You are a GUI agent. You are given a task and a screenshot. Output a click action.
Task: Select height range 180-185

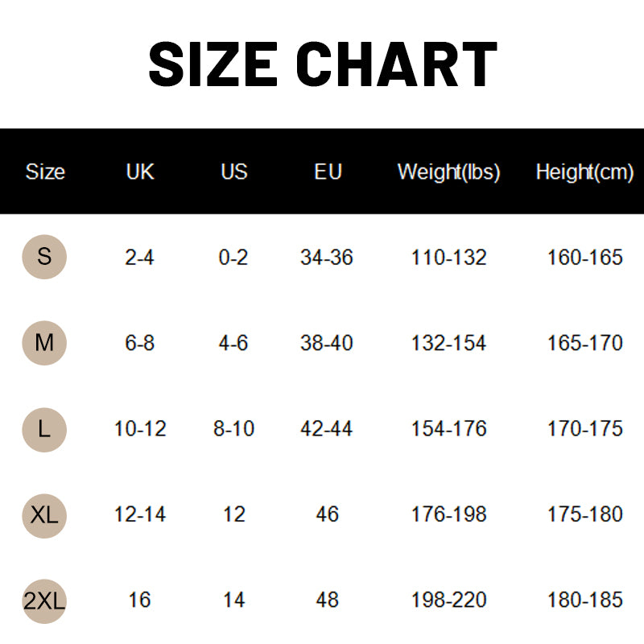click(584, 600)
